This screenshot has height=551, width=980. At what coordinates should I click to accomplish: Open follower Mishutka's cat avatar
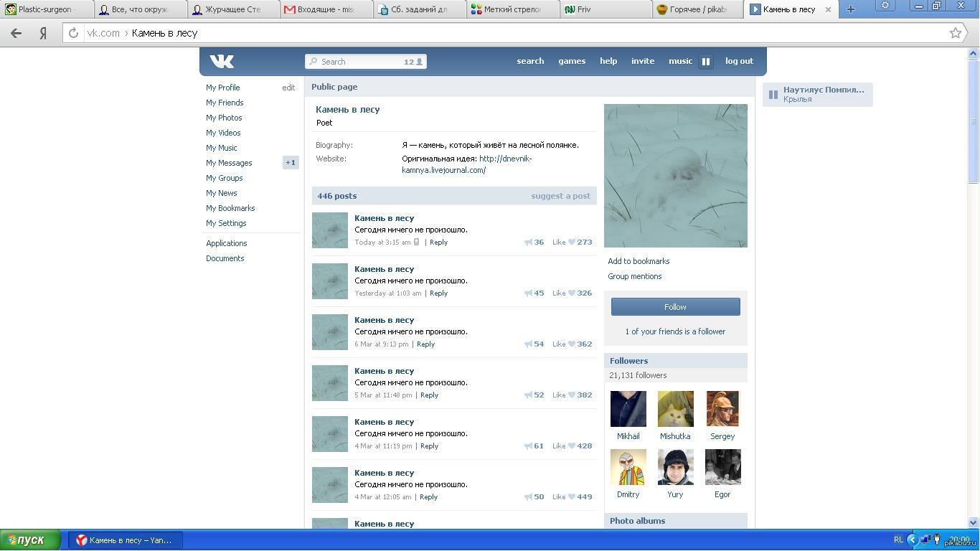675,409
